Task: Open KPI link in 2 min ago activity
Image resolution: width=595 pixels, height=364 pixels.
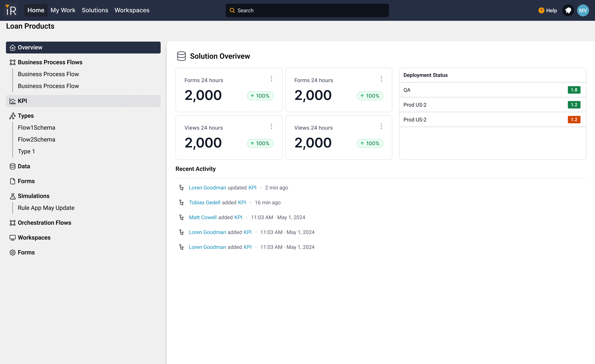Action: [252, 187]
